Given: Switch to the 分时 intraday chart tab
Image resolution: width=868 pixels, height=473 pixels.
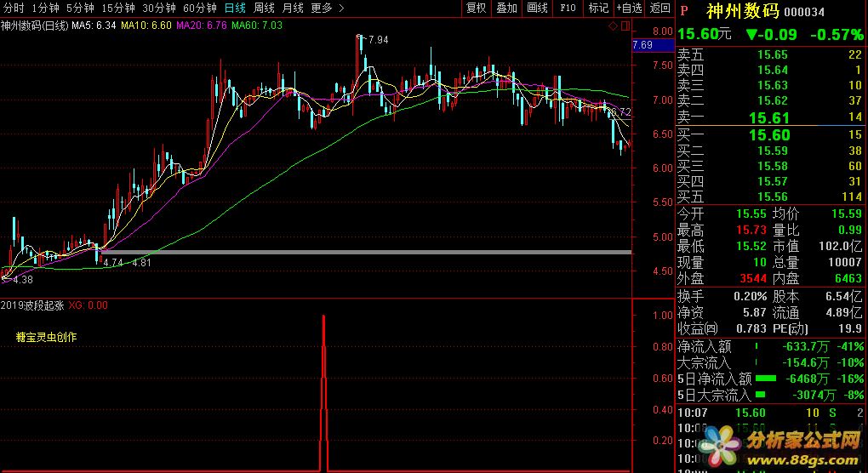Looking at the screenshot, I should 14,8.
